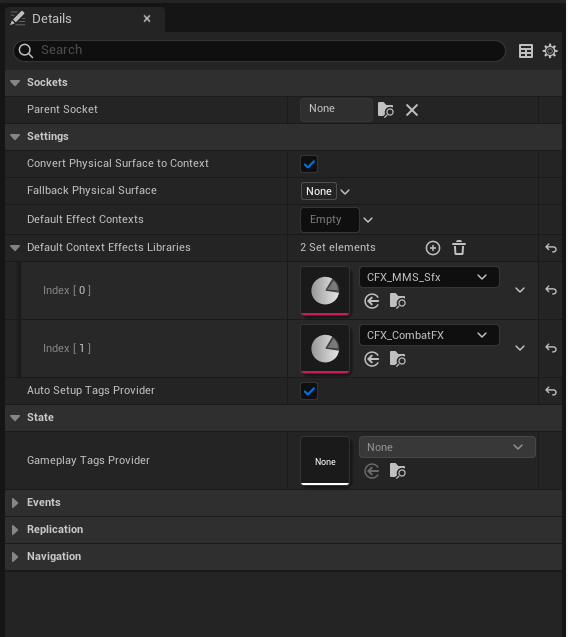This screenshot has height=637, width=568.
Task: Add element to Default Context Effects Libraries
Action: pyautogui.click(x=433, y=248)
